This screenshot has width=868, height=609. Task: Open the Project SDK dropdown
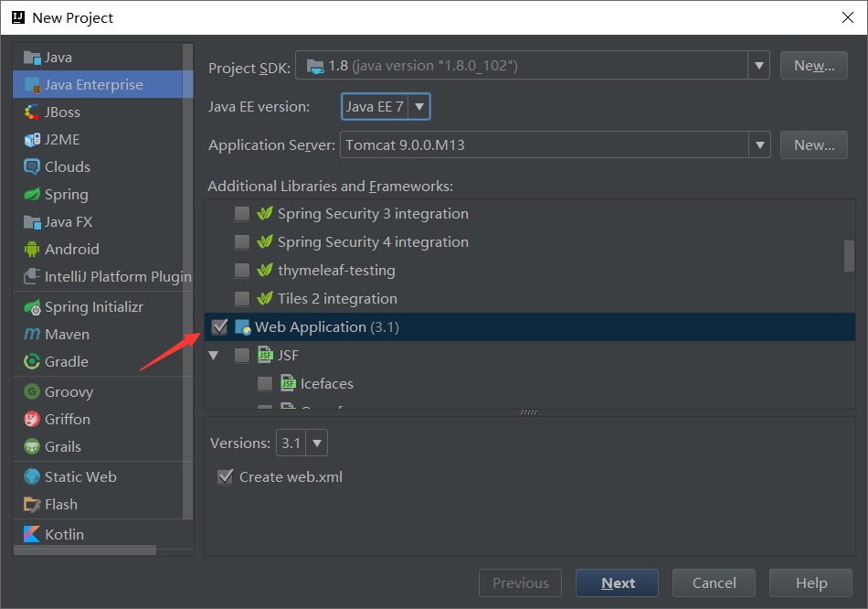pyautogui.click(x=759, y=66)
